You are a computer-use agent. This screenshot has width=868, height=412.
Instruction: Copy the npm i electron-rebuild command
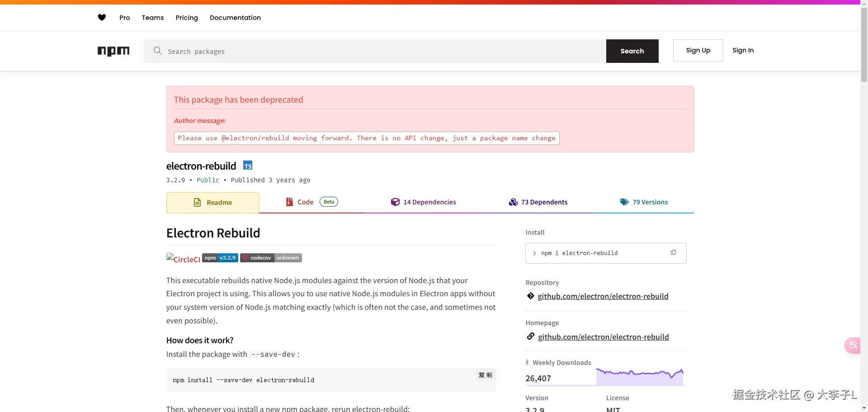[x=673, y=253]
